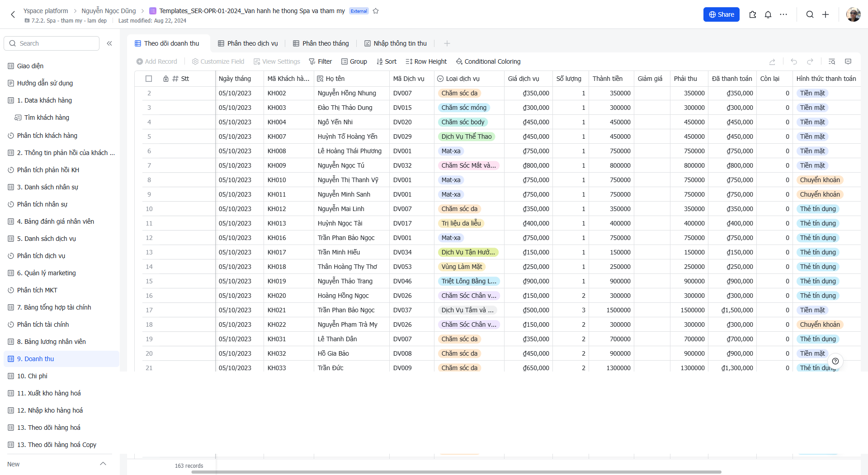Open View Settings

coord(277,61)
